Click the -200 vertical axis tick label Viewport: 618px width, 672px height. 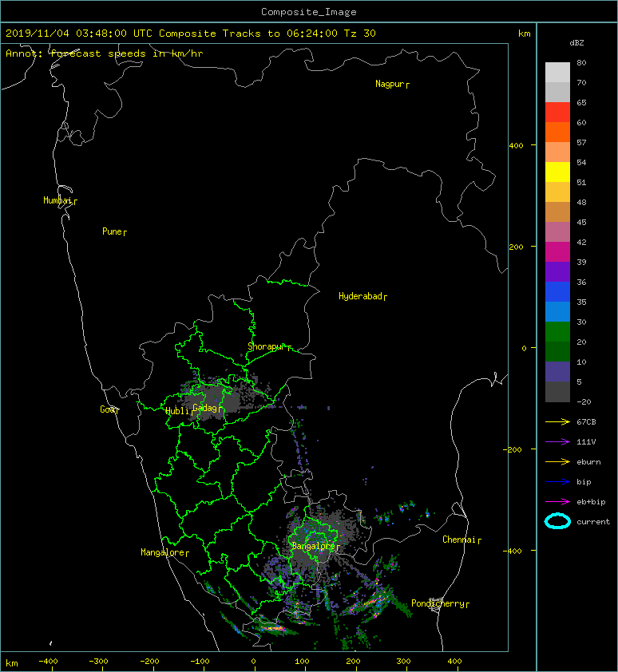(513, 449)
